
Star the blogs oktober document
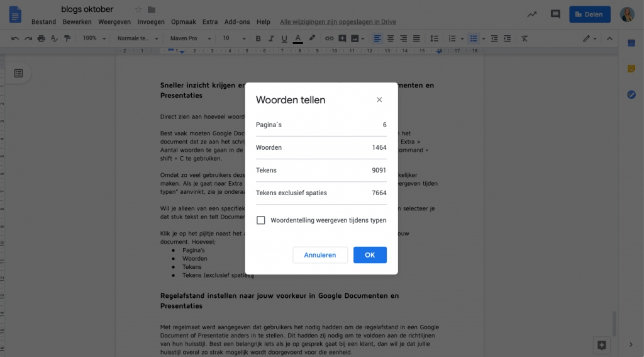pyautogui.click(x=138, y=9)
